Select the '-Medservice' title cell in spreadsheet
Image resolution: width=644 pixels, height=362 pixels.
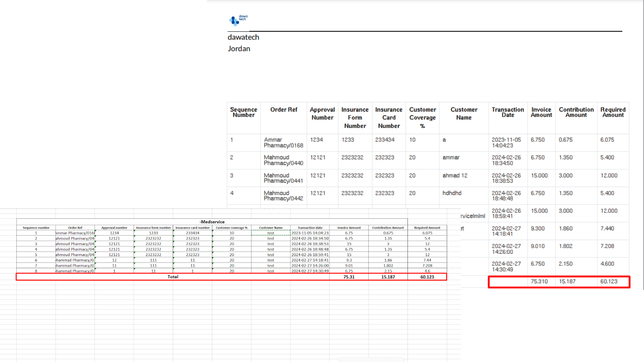212,222
